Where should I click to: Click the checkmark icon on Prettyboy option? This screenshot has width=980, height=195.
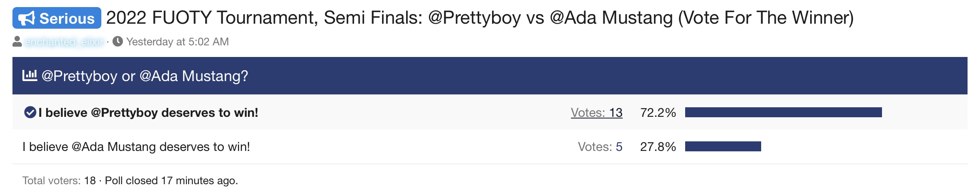click(x=30, y=112)
